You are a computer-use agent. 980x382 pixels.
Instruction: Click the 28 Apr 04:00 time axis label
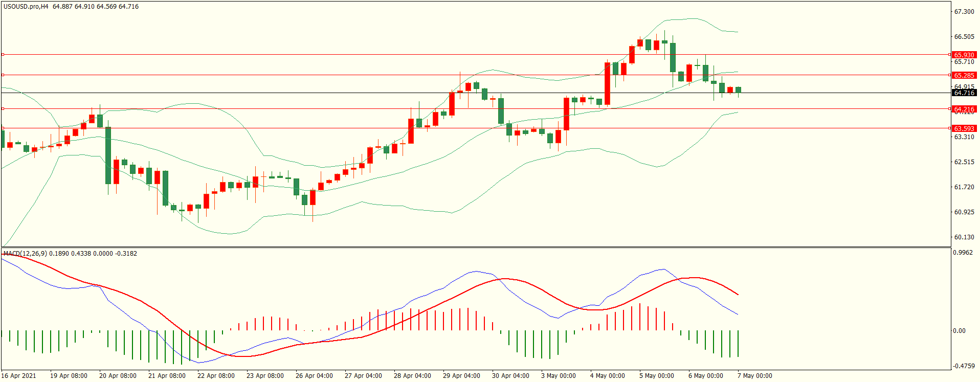point(412,375)
